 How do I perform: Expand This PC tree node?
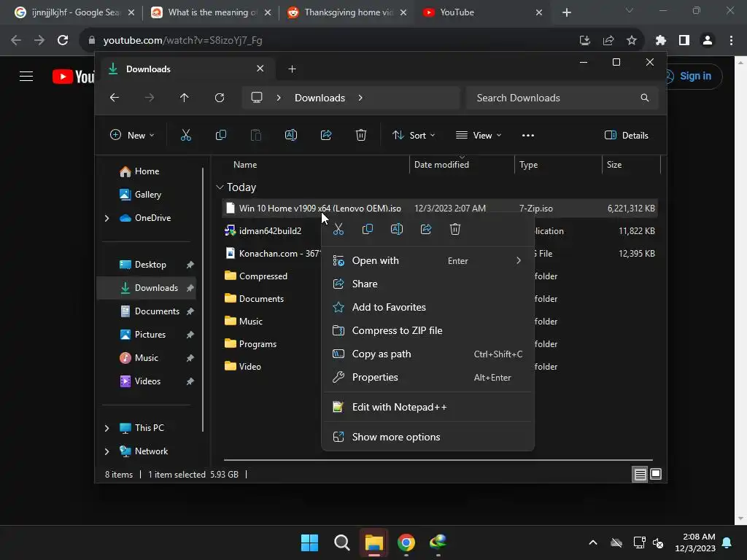(x=107, y=428)
